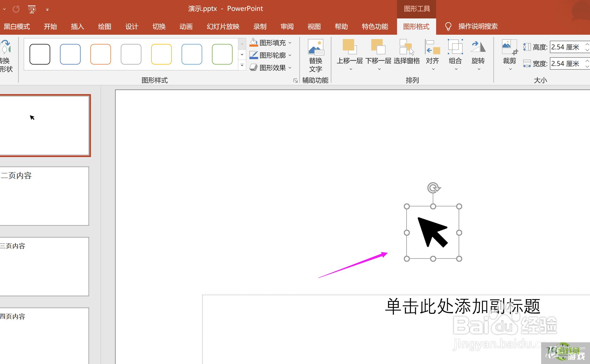Open the 组合 group menu
Viewport: 590px width, 364px height.
455,55
